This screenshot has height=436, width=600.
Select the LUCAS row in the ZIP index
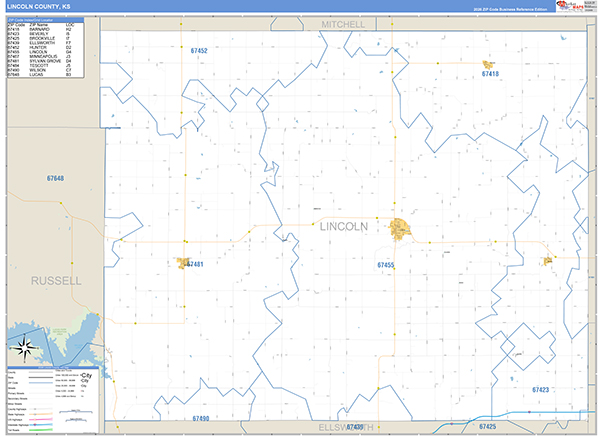pyautogui.click(x=40, y=74)
